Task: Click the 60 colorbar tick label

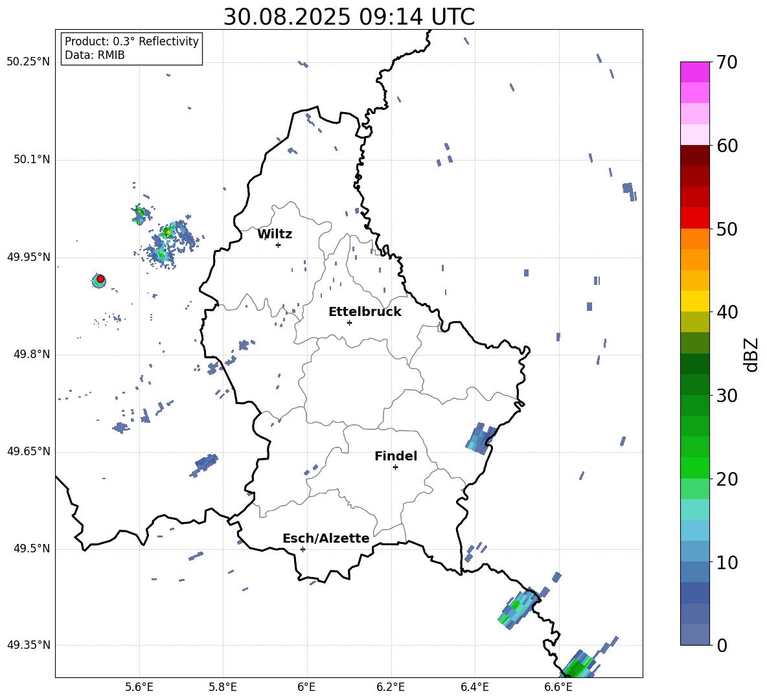Action: [727, 146]
